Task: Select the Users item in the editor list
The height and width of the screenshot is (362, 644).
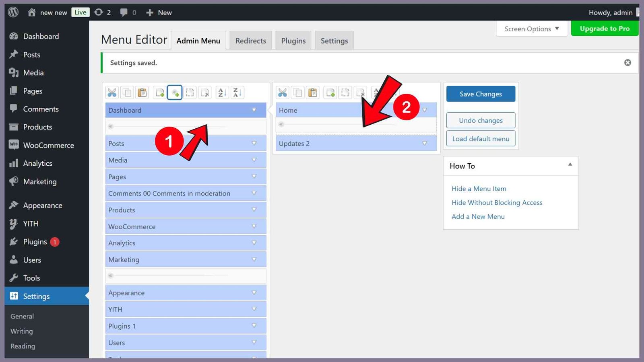Action: click(186, 343)
